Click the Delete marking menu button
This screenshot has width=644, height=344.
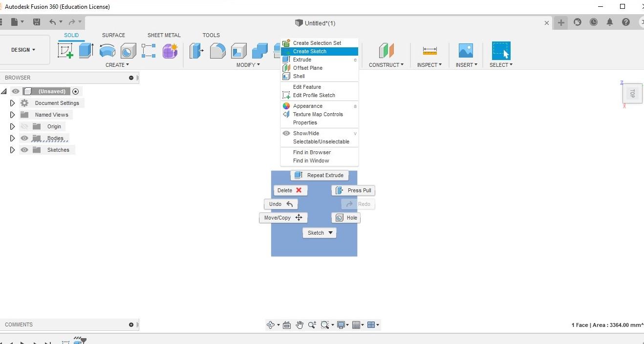tap(291, 190)
